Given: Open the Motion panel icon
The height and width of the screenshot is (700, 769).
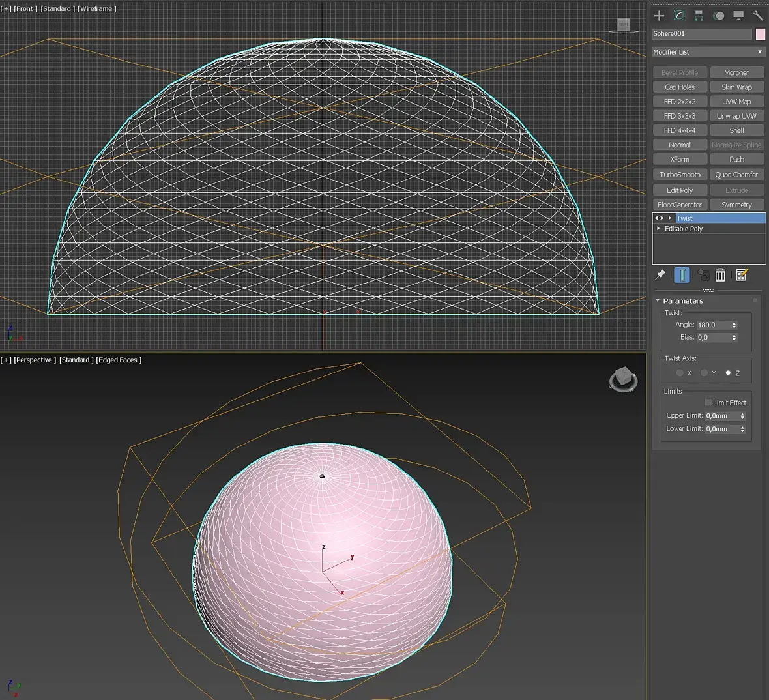Looking at the screenshot, I should [718, 16].
